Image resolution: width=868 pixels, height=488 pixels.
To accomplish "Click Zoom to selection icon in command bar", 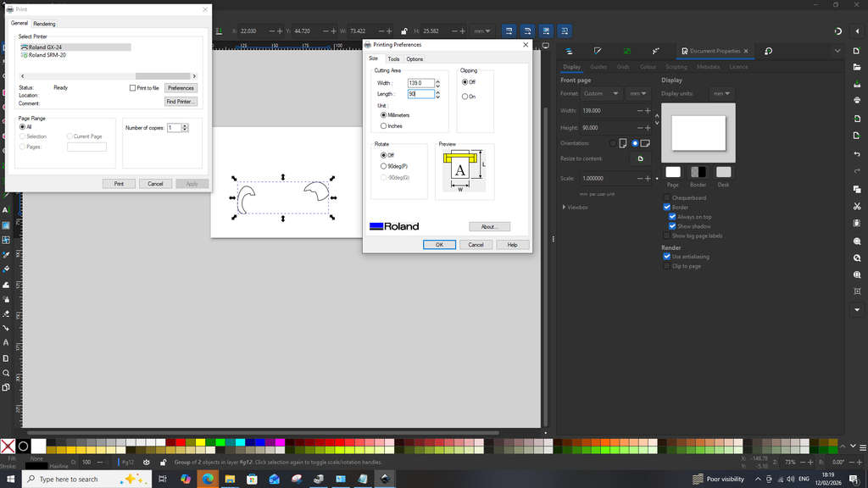I will [x=857, y=241].
